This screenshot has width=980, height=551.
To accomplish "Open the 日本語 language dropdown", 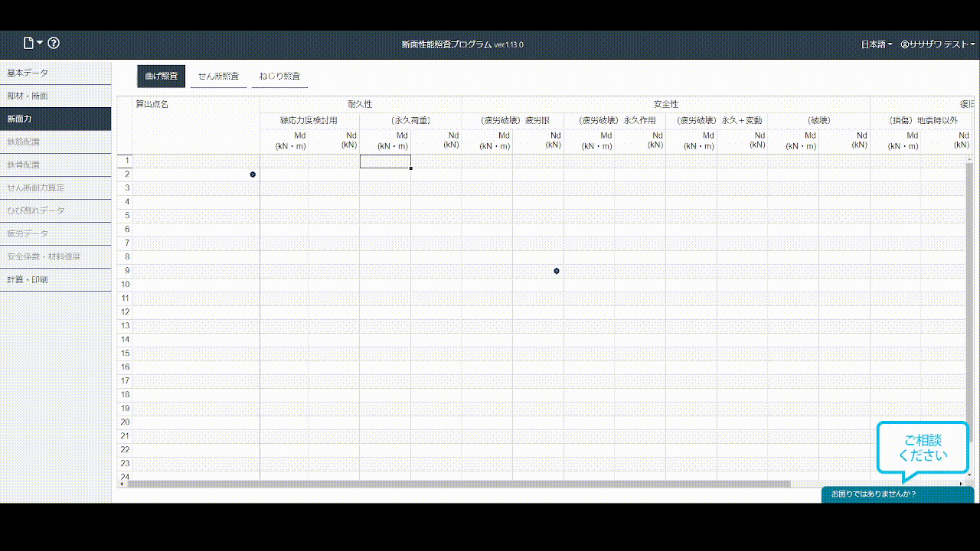I will point(877,44).
